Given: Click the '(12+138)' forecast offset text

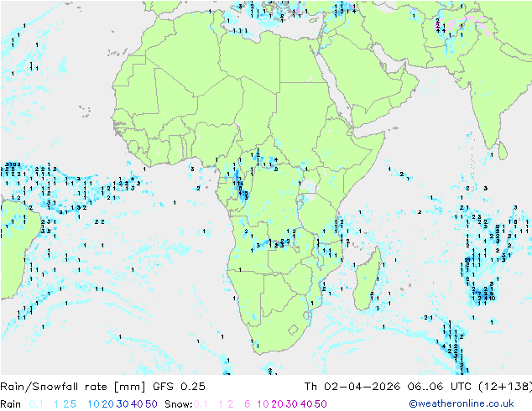Looking at the screenshot, I should point(505,386).
